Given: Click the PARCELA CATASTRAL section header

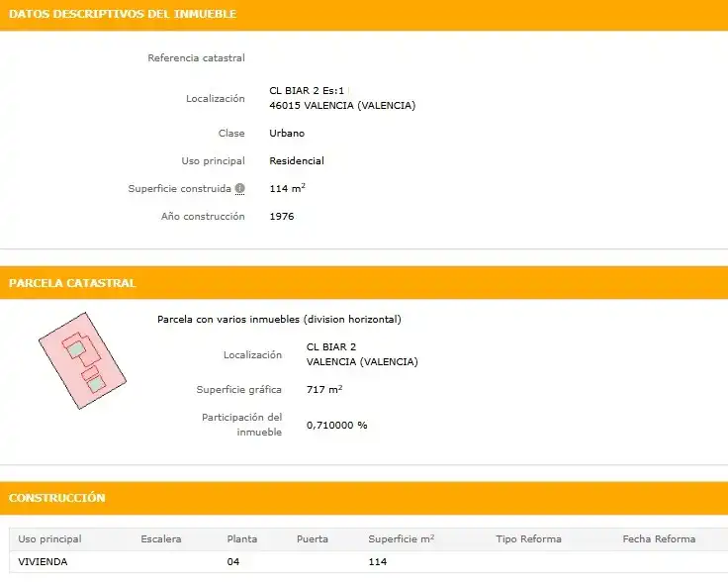Looking at the screenshot, I should 72,283.
